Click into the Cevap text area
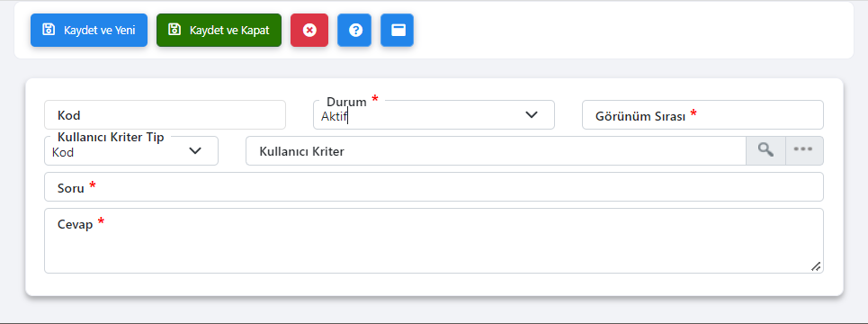 (434, 241)
